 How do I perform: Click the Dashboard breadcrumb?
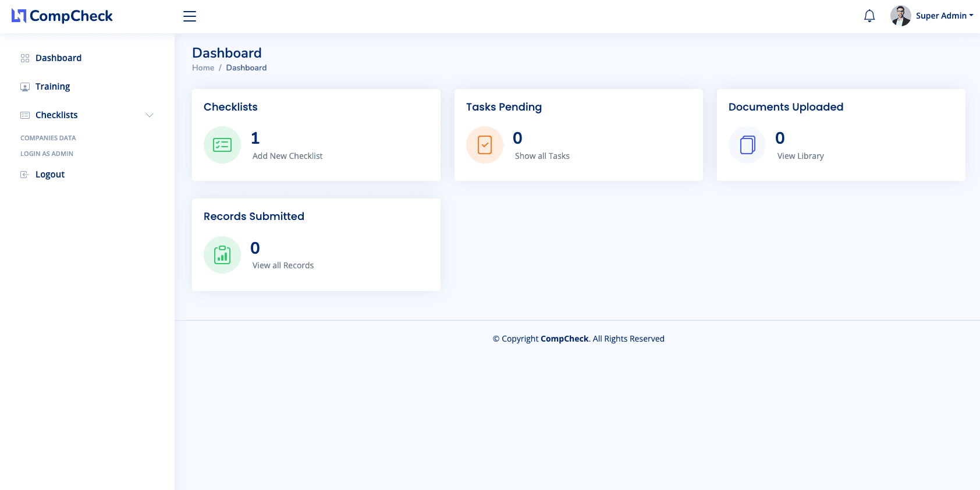tap(246, 68)
